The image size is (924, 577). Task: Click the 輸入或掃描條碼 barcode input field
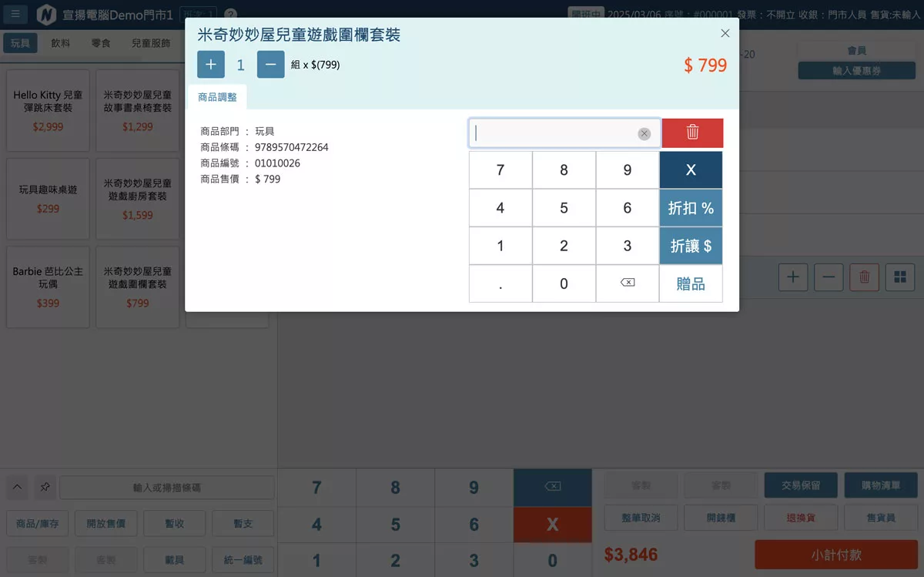pyautogui.click(x=167, y=488)
